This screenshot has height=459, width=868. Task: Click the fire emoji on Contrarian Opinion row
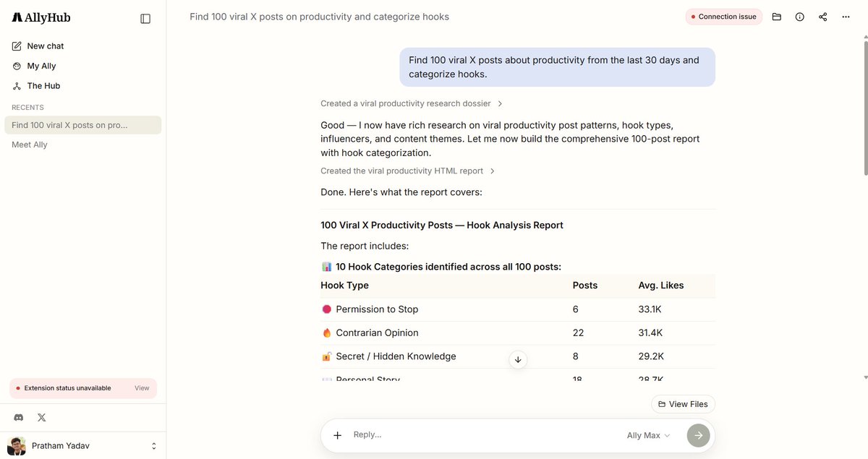pyautogui.click(x=327, y=333)
